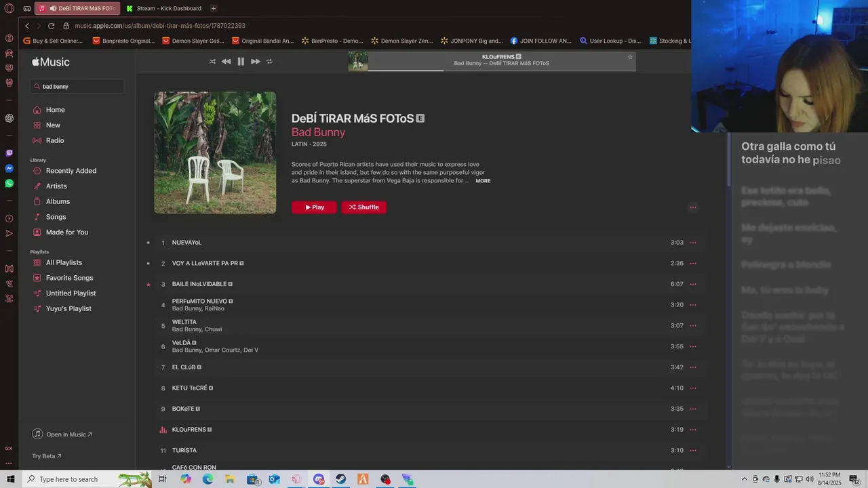Click the Open in Music link

tap(62, 434)
